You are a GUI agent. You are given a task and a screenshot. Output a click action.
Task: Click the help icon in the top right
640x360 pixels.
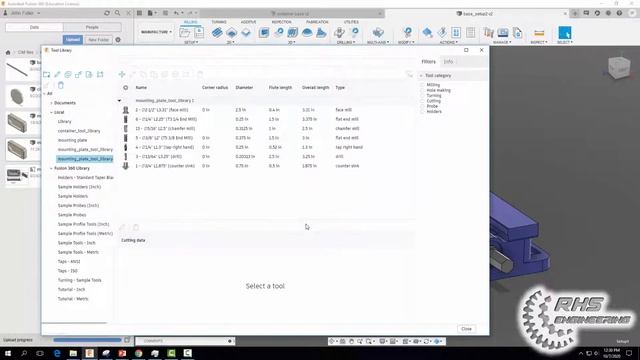(x=619, y=13)
